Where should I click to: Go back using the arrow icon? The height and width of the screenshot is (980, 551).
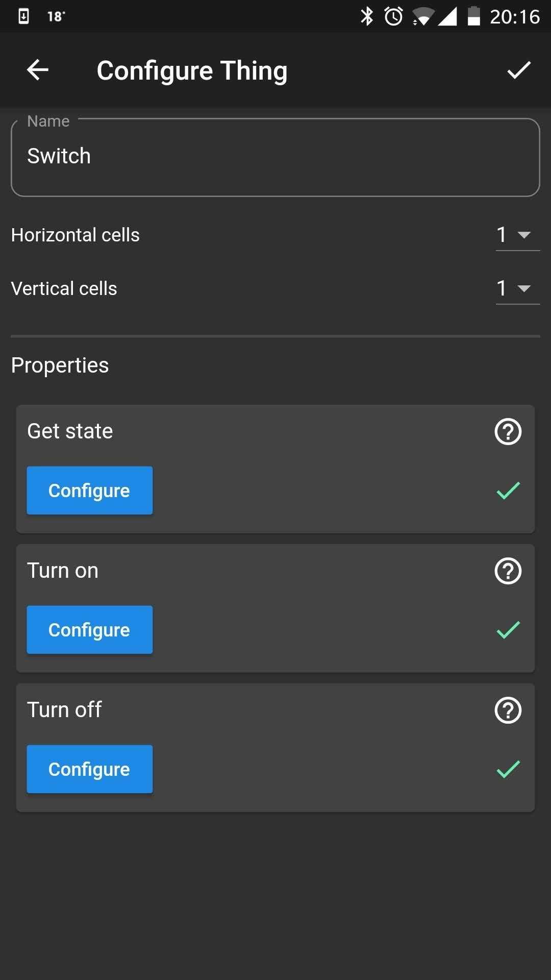point(38,70)
